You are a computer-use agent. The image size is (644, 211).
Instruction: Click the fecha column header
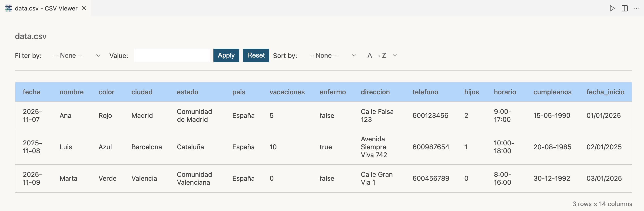pyautogui.click(x=32, y=92)
